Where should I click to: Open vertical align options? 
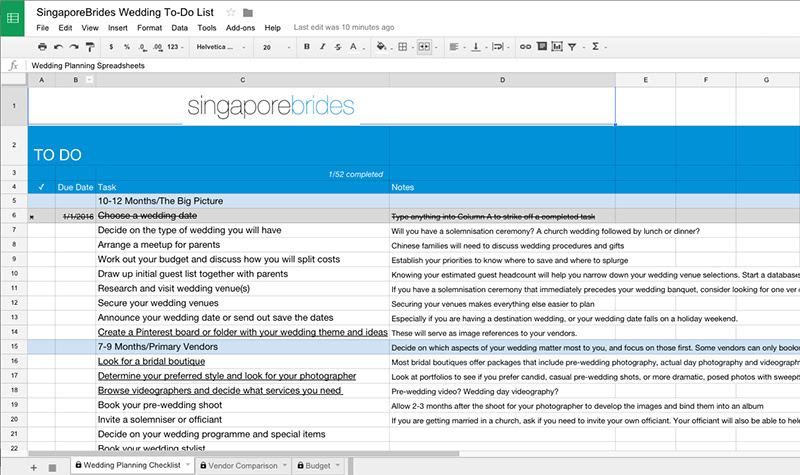click(x=476, y=47)
